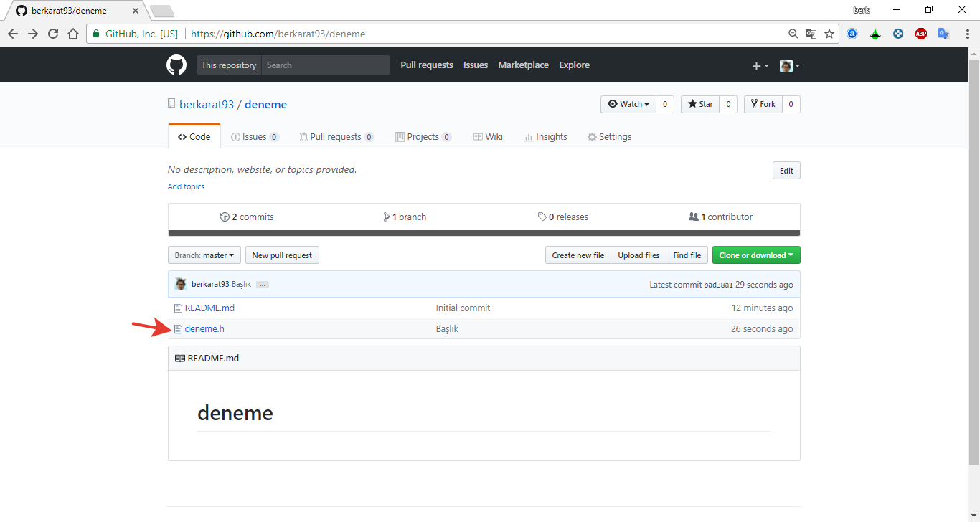Open the Projects tab
Screen dimensions: 980x522
coord(423,137)
